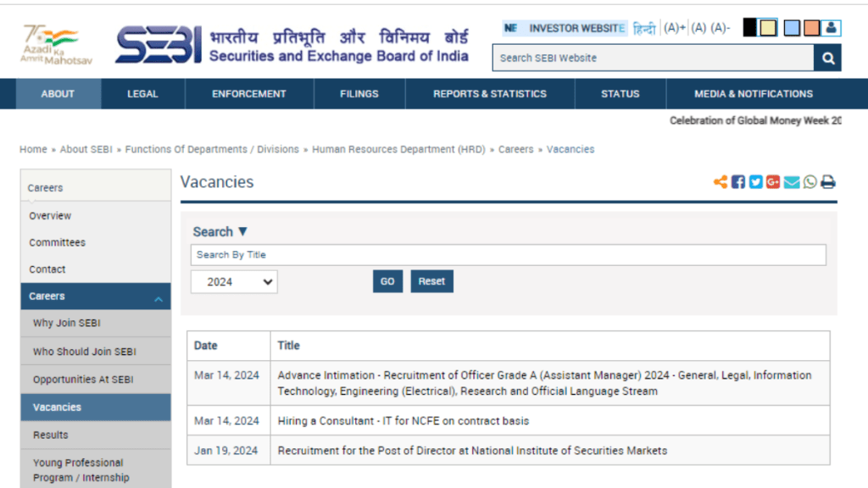Click the Azadi Ka Amrit Mahotsav logo
Viewport: 868px width, 488px height.
57,45
